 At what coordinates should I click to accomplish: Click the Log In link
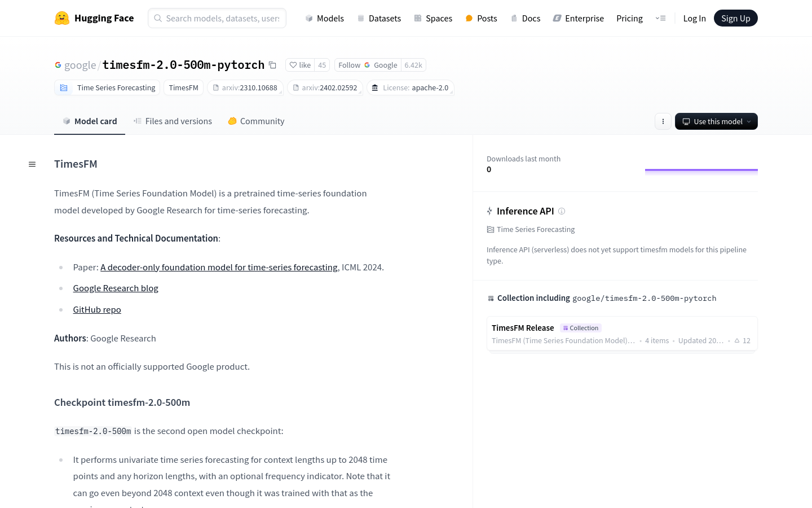click(694, 18)
